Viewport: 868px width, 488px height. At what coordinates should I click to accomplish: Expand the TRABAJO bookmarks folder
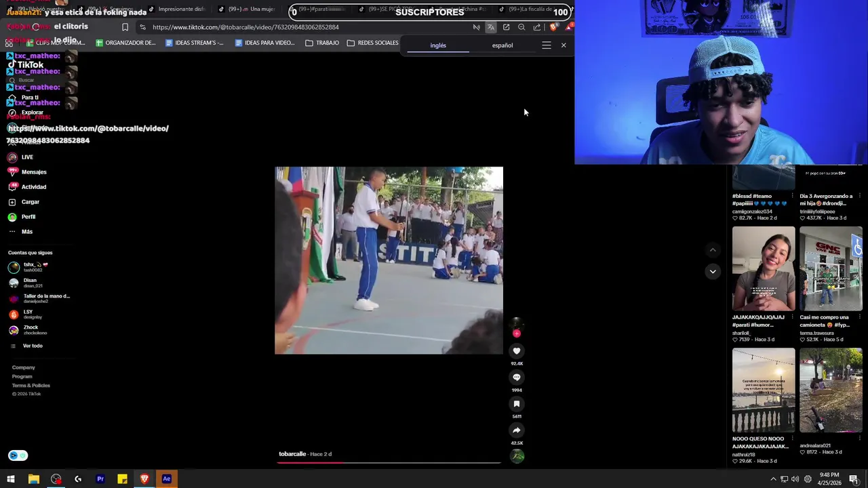point(322,43)
